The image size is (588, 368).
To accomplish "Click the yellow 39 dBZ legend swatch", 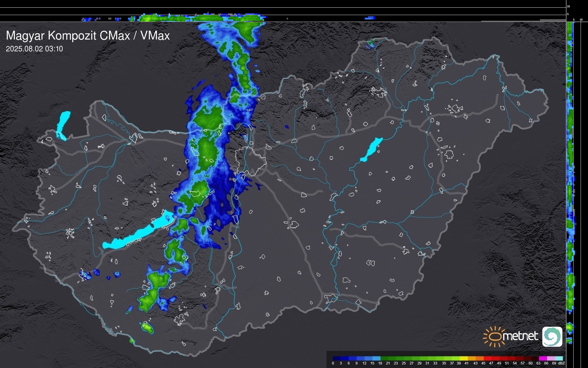I will 464,359.
